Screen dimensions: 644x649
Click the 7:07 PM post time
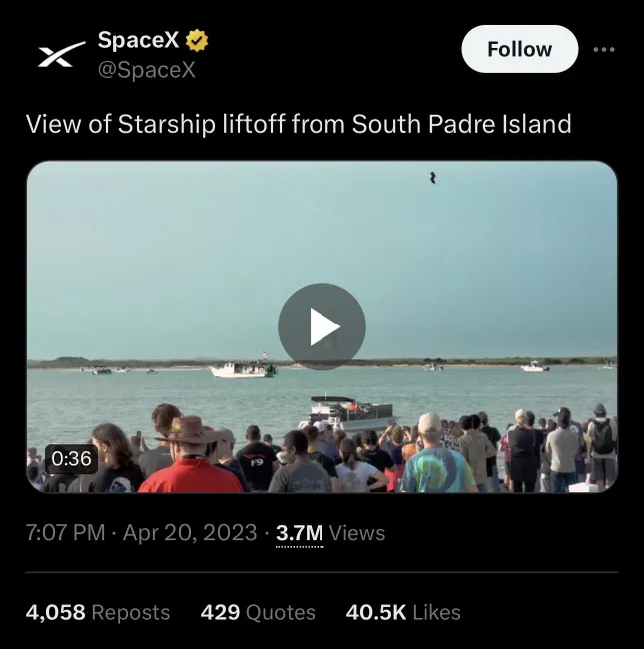[65, 533]
